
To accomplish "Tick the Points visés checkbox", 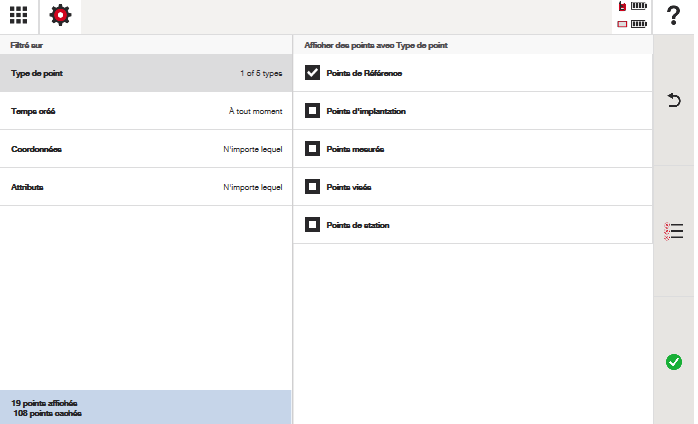I will point(312,187).
